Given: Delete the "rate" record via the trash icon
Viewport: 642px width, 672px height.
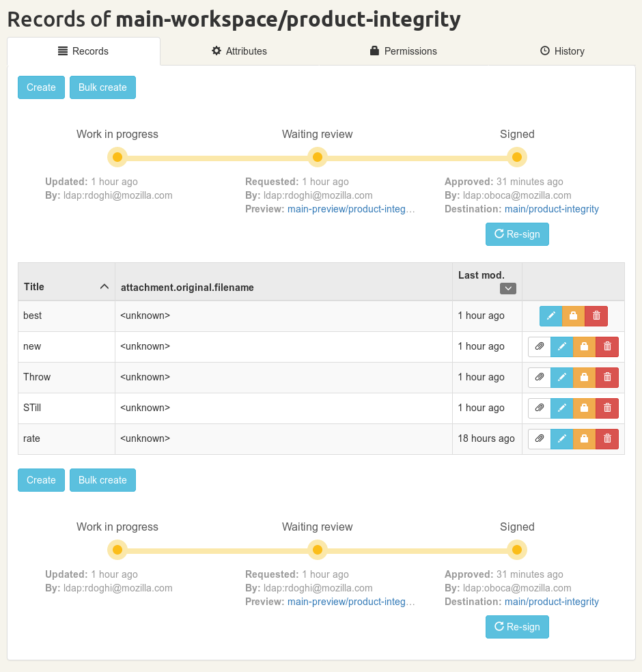Looking at the screenshot, I should [606, 438].
